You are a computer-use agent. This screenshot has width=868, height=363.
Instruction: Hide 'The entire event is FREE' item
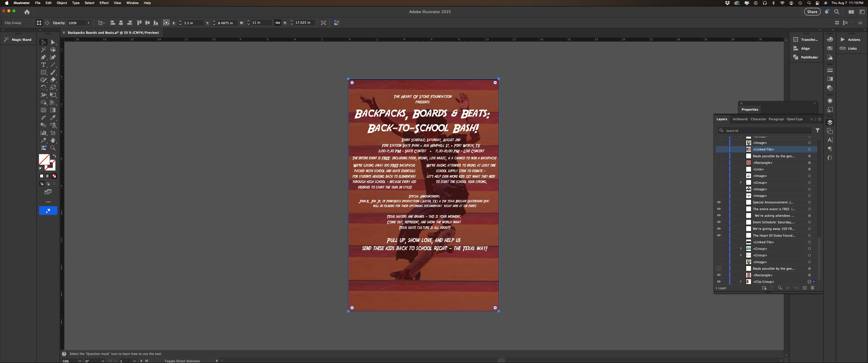coord(719,209)
